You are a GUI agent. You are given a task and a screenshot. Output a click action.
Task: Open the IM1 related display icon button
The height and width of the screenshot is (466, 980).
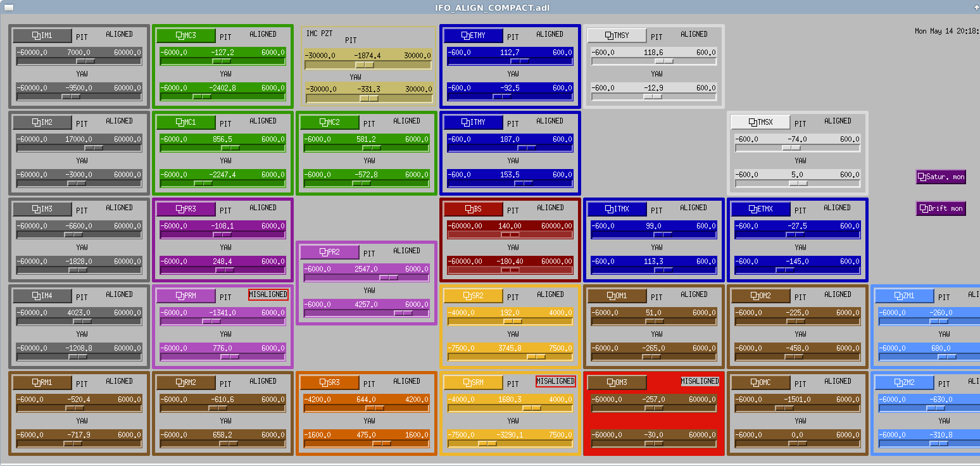coord(42,36)
